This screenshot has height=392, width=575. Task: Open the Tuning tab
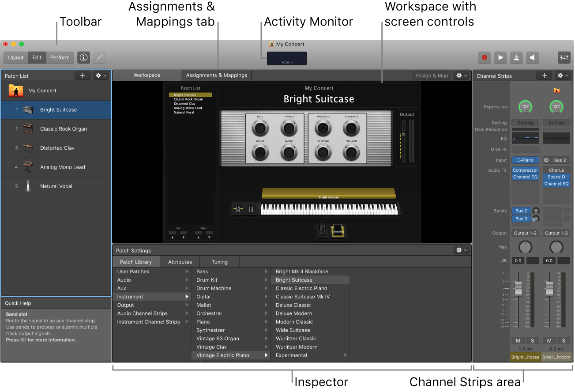pos(219,262)
